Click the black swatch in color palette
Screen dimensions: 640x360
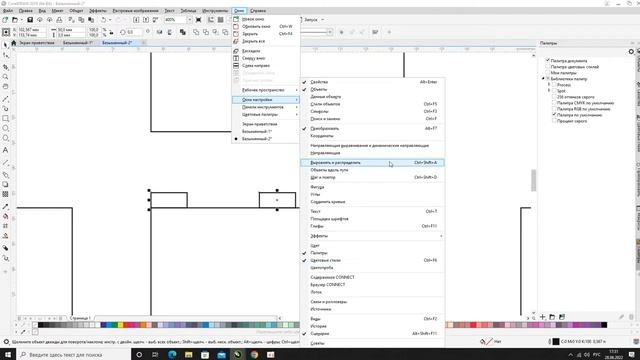click(41, 325)
